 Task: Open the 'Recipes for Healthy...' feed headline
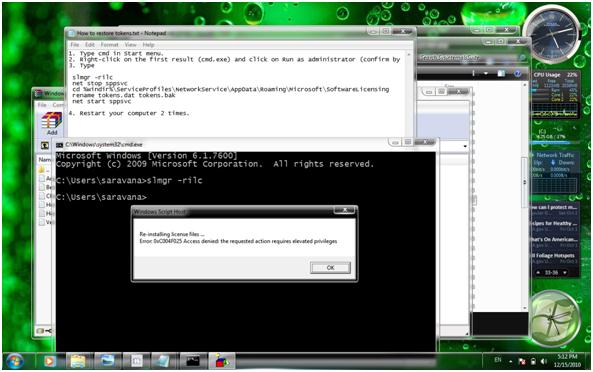click(554, 223)
